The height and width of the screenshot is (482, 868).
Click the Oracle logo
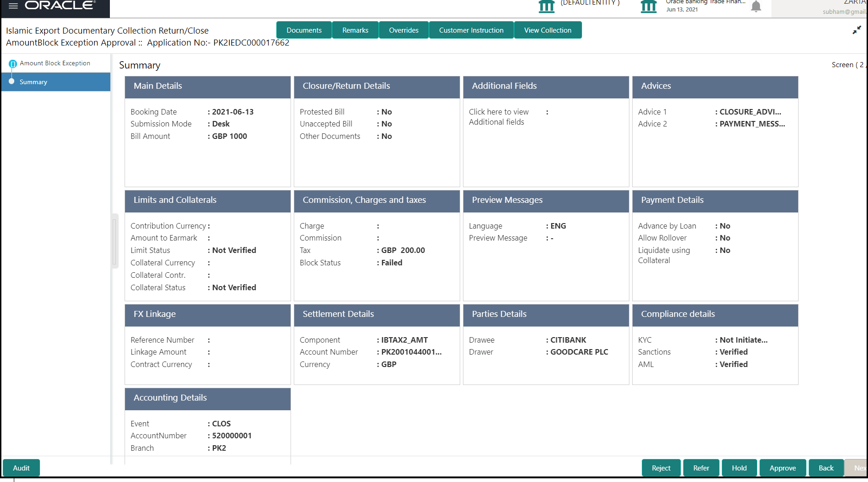point(60,5)
